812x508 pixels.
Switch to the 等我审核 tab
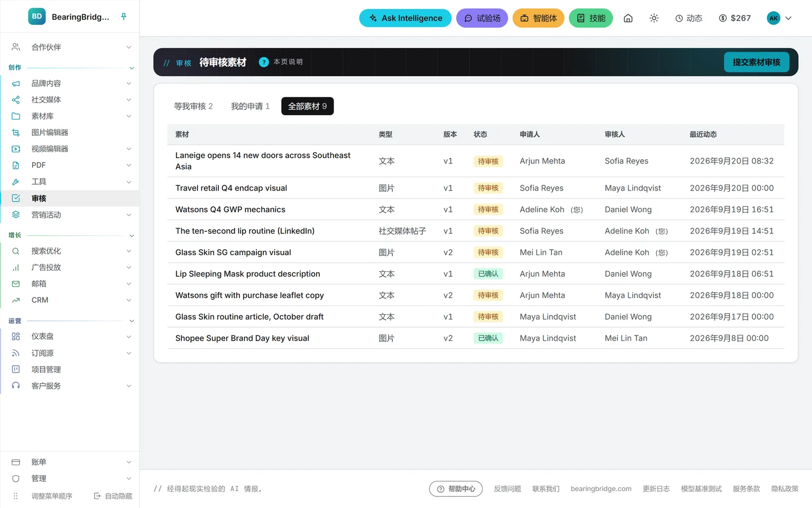coord(193,106)
